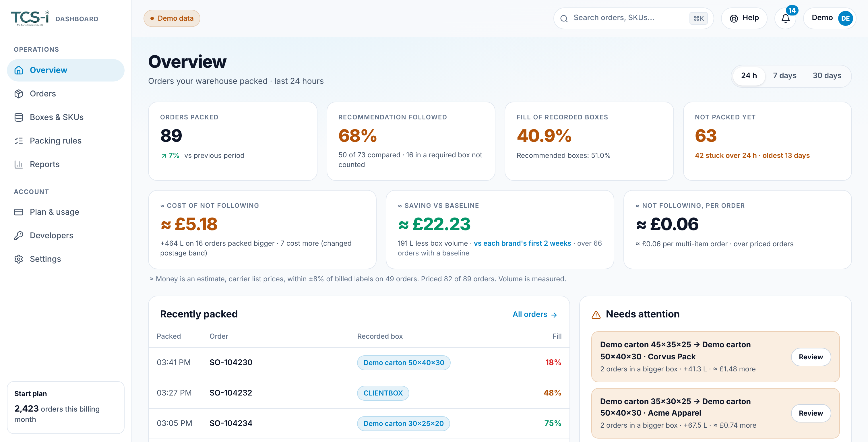The width and height of the screenshot is (868, 442).
Task: Open the Packing rules section
Action: tap(66, 141)
